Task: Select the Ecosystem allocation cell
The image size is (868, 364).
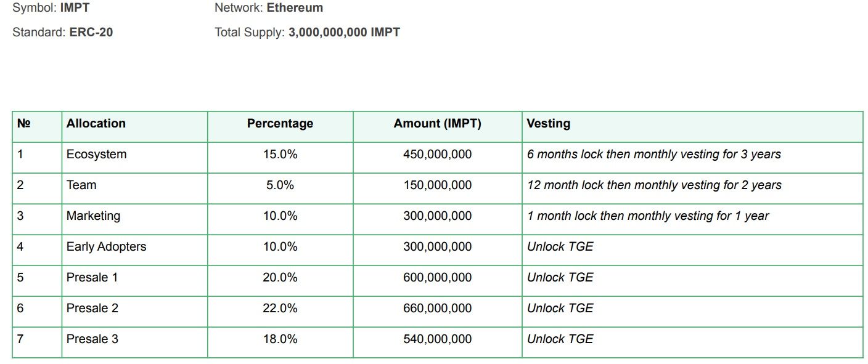Action: [97, 154]
